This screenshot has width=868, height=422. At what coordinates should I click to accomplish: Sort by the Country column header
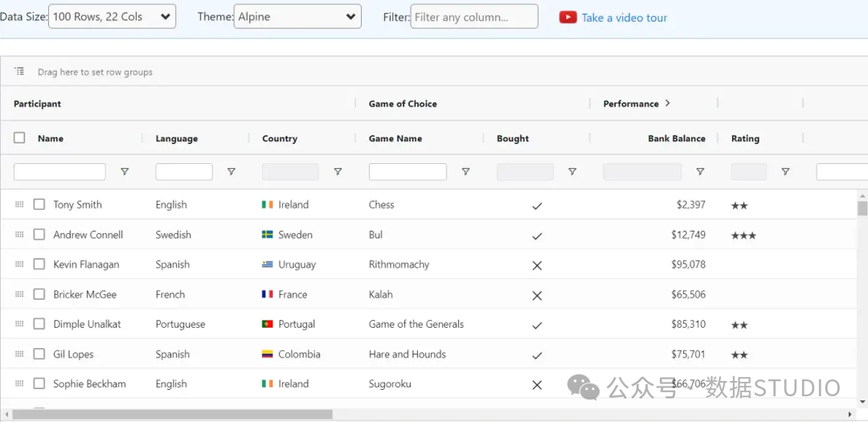click(x=280, y=138)
